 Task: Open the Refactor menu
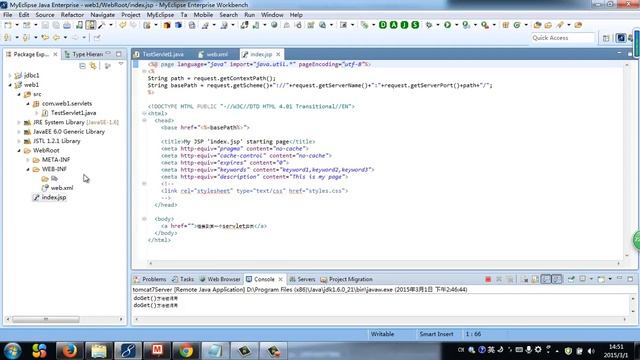point(72,15)
